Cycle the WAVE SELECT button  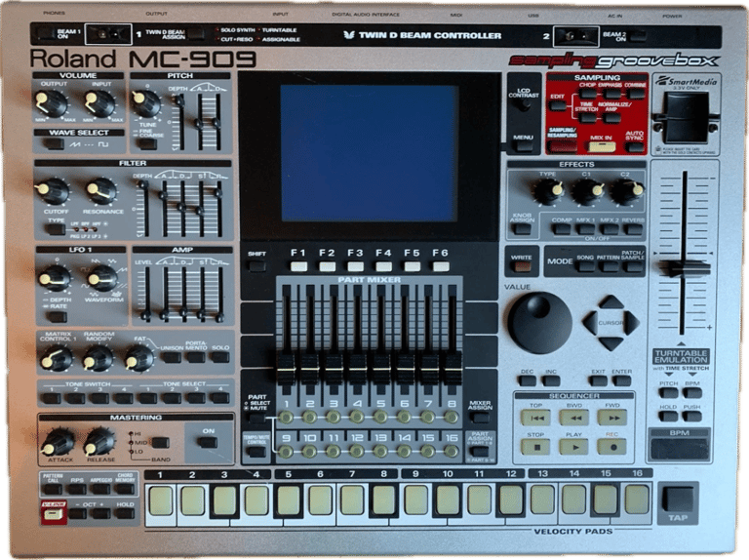tap(53, 143)
